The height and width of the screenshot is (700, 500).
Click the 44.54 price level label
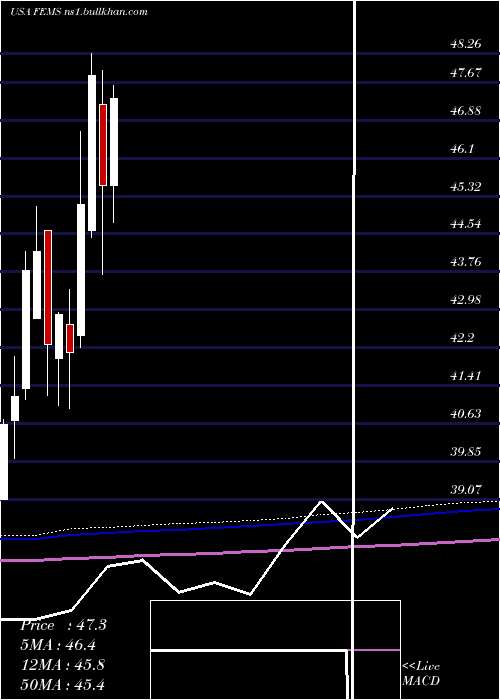click(x=466, y=224)
